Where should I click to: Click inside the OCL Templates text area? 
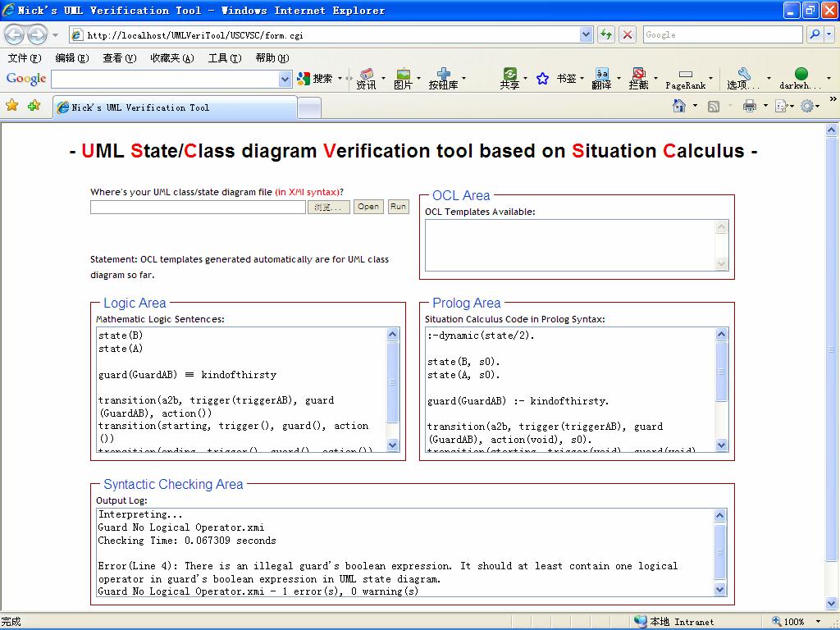pyautogui.click(x=571, y=245)
